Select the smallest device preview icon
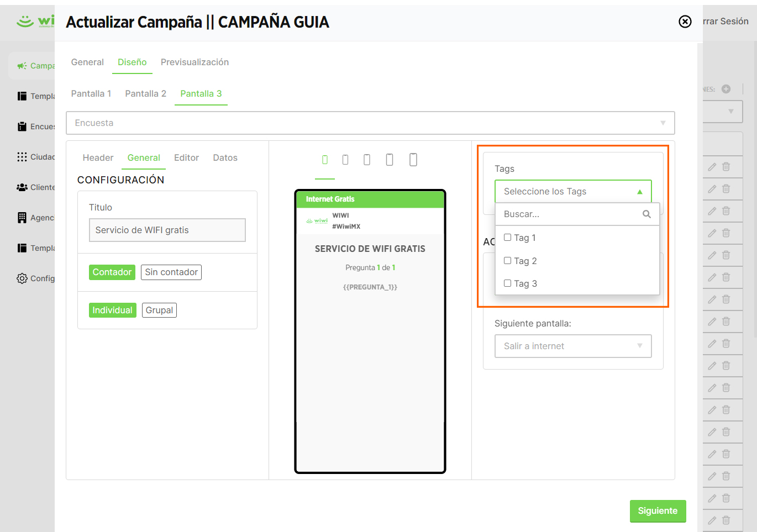Screen dimensions: 757x532 point(325,160)
